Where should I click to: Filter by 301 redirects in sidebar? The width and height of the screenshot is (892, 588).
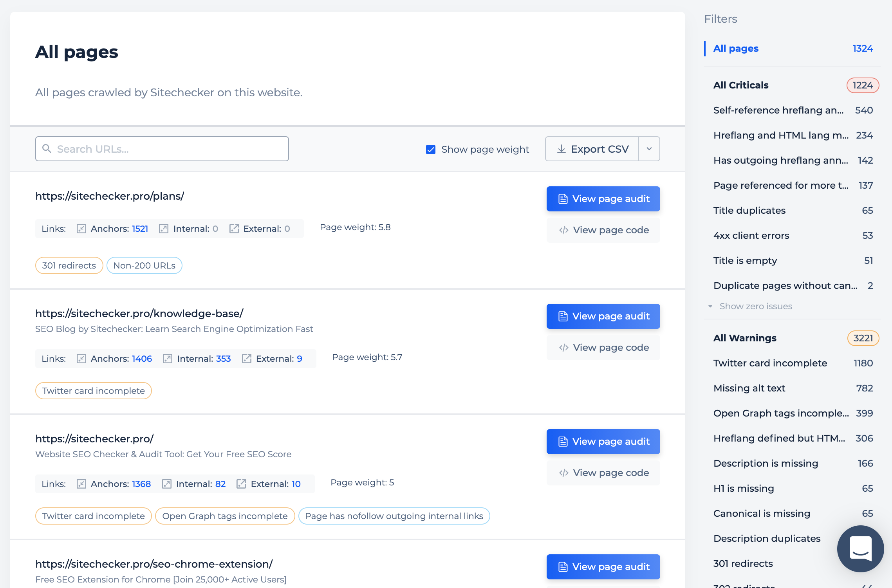pyautogui.click(x=743, y=564)
